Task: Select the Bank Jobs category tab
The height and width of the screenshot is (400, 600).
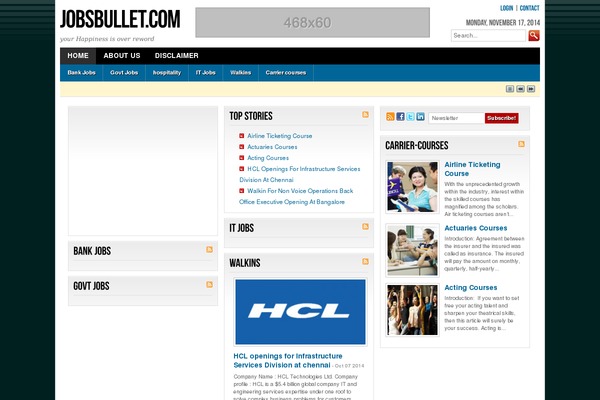Action: [x=82, y=73]
